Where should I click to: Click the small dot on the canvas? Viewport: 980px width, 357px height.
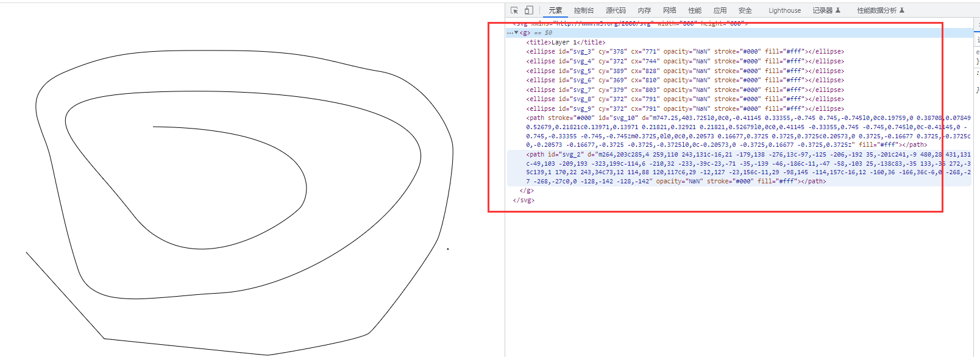[x=448, y=249]
